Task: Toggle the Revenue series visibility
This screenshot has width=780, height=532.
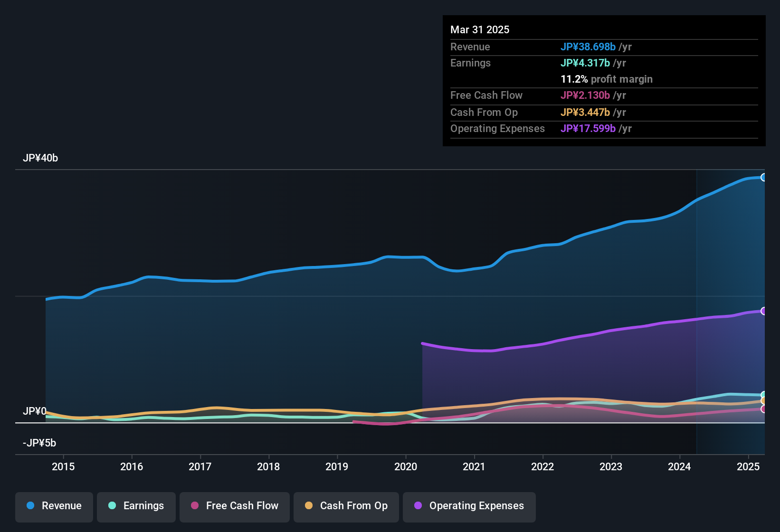Action: click(54, 506)
